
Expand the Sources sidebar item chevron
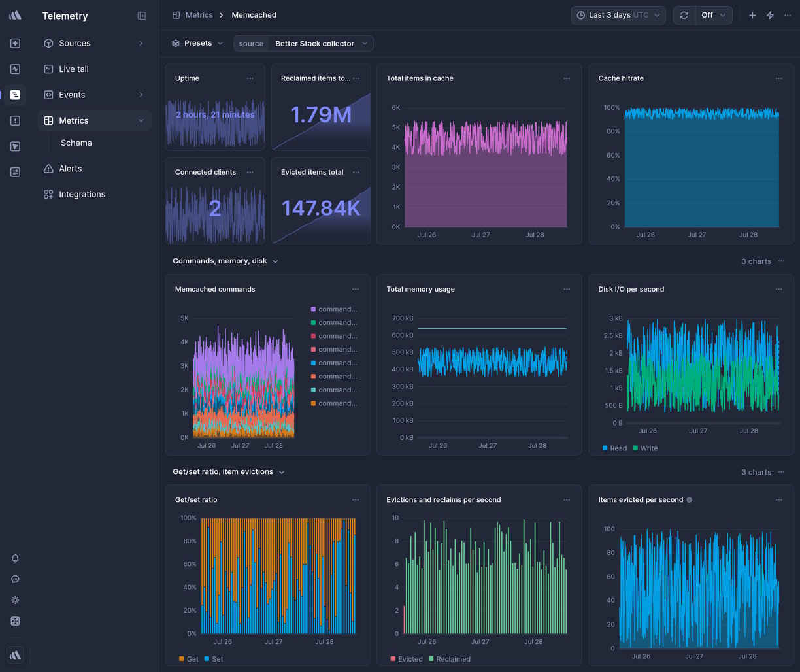tap(141, 43)
